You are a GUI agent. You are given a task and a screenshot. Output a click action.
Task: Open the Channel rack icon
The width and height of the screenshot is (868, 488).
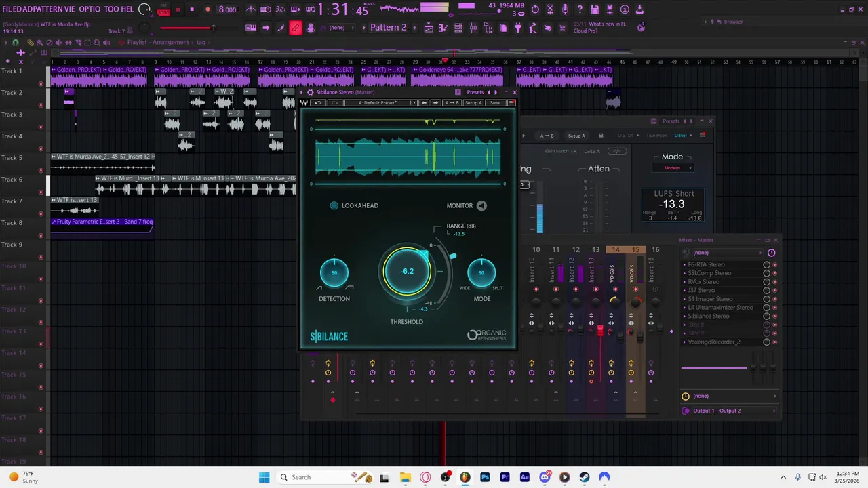(458, 28)
